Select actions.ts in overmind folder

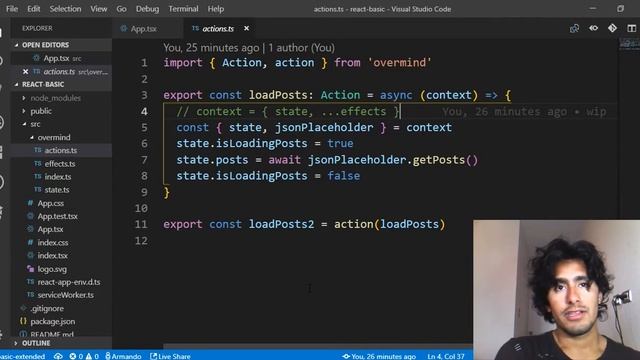point(60,150)
